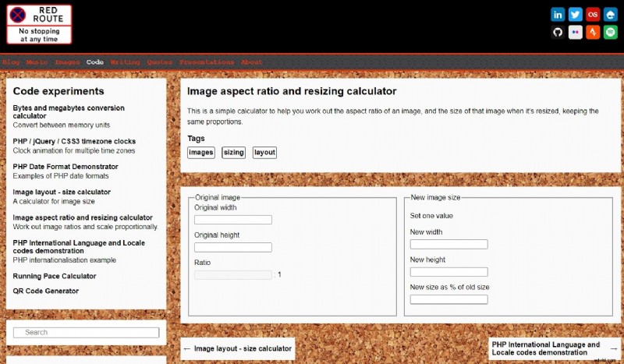
Task: Open the Blog navigation item
Action: [x=11, y=62]
